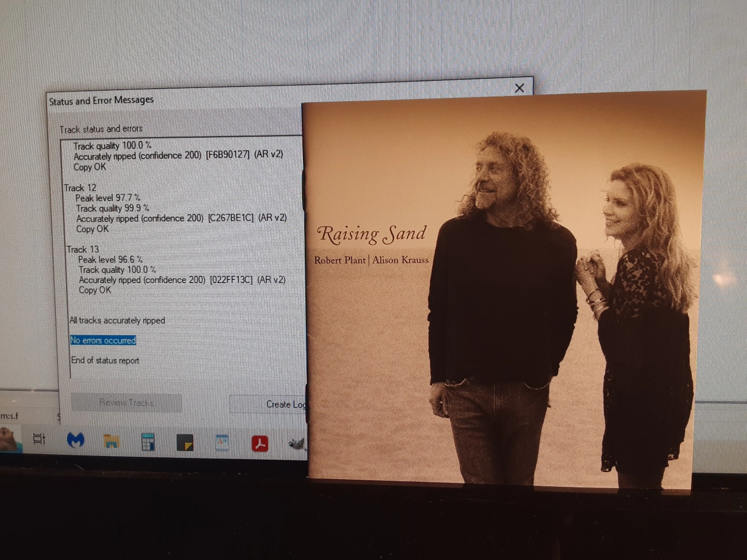This screenshot has height=560, width=747.
Task: Click the Create Log button
Action: coord(268,404)
